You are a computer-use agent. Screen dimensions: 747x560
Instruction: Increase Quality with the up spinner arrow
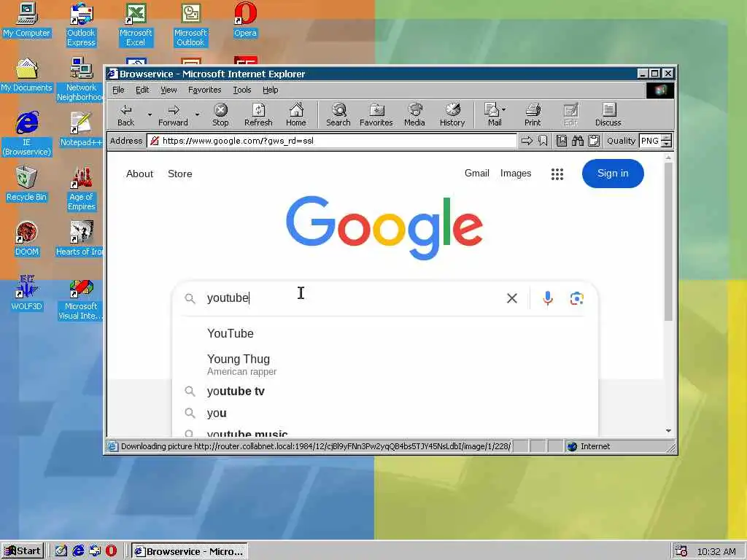click(667, 138)
